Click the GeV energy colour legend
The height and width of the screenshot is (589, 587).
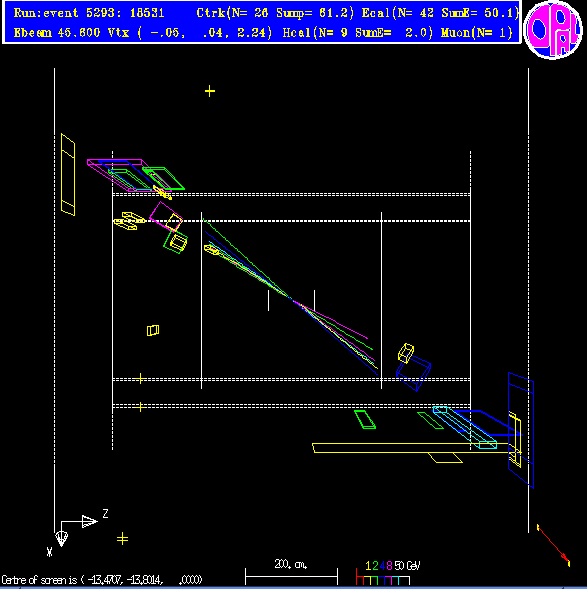[x=388, y=572]
